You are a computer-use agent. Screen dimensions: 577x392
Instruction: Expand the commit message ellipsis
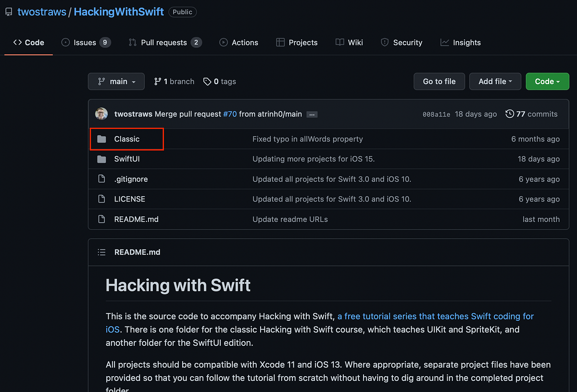point(312,114)
